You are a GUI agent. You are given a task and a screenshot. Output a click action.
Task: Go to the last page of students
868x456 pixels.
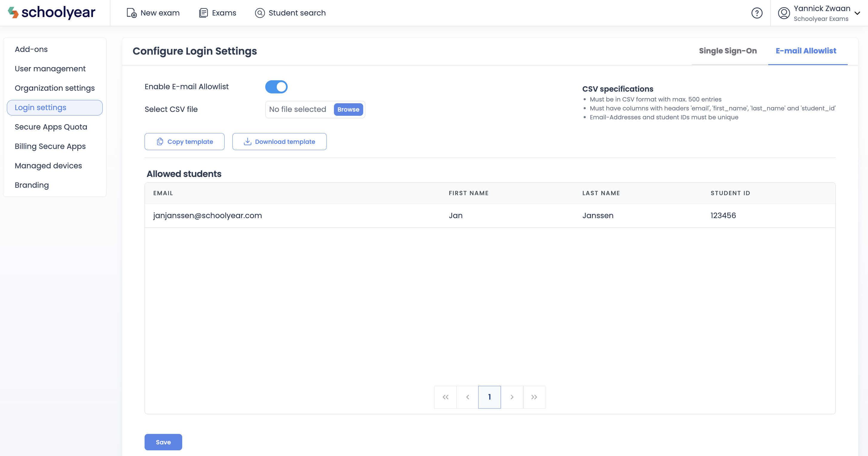pyautogui.click(x=534, y=397)
